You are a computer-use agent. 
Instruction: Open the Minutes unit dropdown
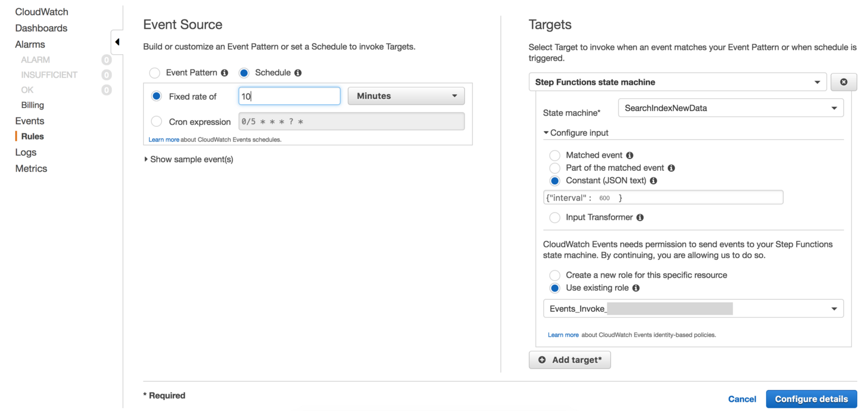click(x=406, y=96)
